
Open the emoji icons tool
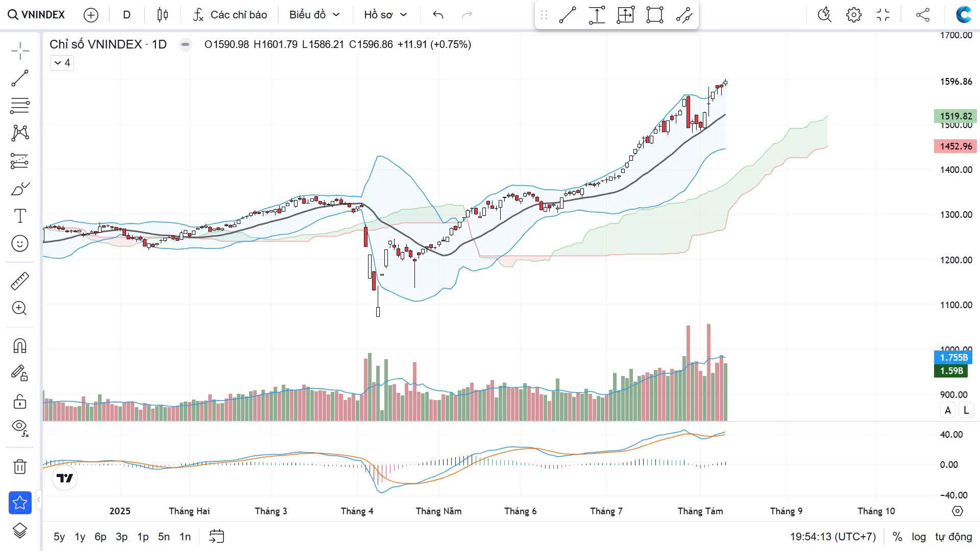(20, 243)
